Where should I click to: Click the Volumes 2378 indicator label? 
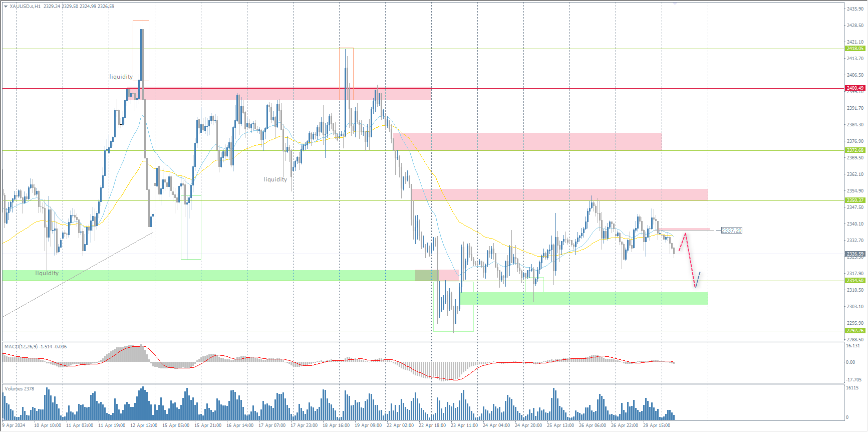point(20,389)
